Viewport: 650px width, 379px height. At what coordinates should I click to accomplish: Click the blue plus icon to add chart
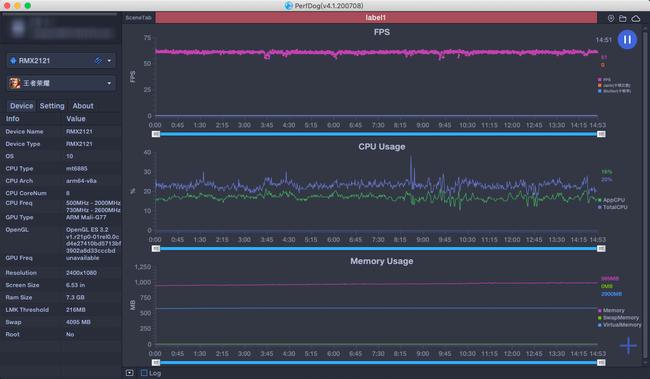pos(628,345)
